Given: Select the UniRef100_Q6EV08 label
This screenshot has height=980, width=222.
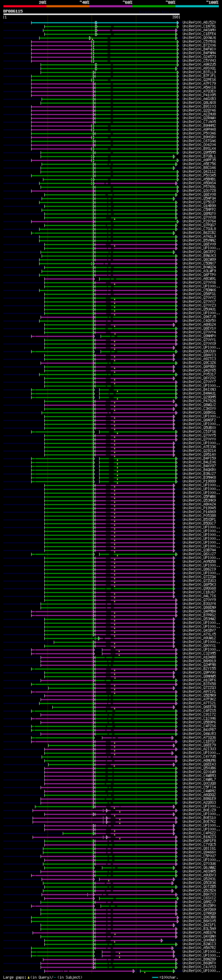Looking at the screenshot, I should coord(199,194).
